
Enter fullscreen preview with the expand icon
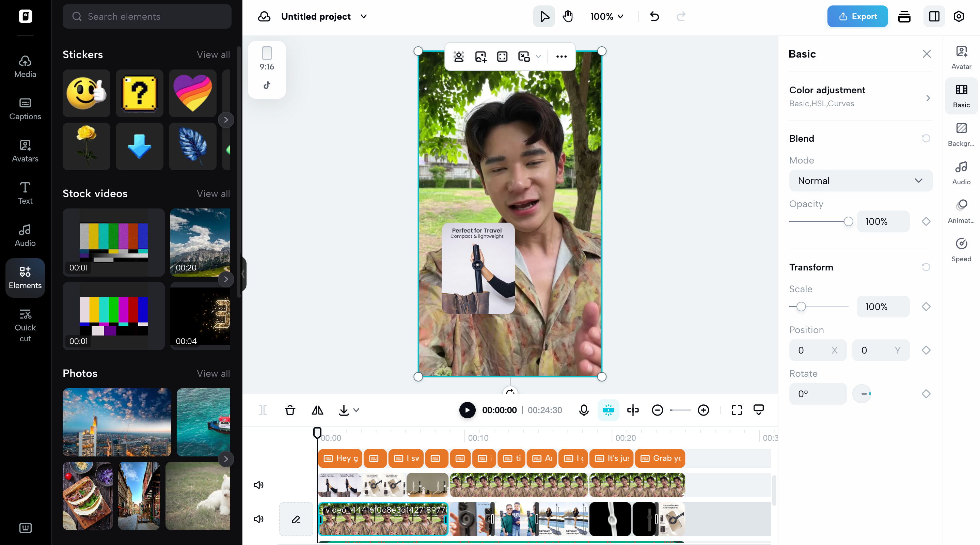coord(737,410)
